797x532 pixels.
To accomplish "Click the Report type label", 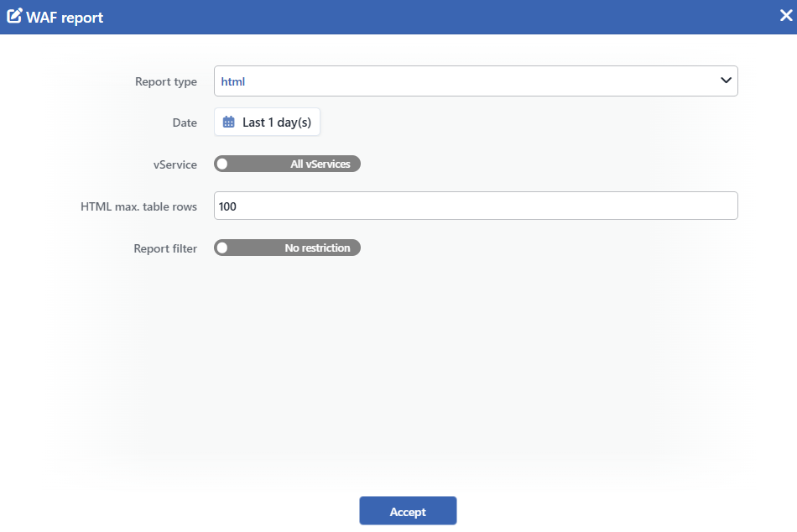I will coord(166,81).
